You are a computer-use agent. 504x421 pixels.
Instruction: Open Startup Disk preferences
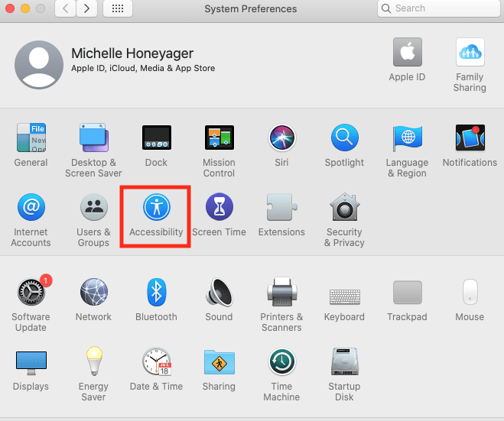[x=344, y=361]
